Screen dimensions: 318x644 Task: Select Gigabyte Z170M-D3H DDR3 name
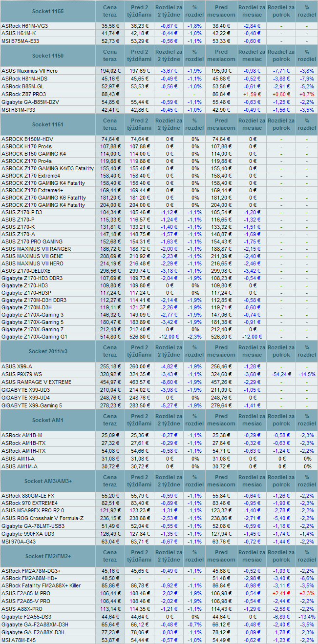coord(34,300)
